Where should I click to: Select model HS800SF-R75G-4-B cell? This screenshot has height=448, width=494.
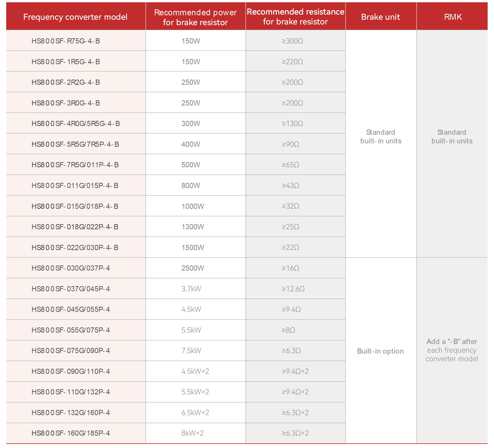point(76,41)
